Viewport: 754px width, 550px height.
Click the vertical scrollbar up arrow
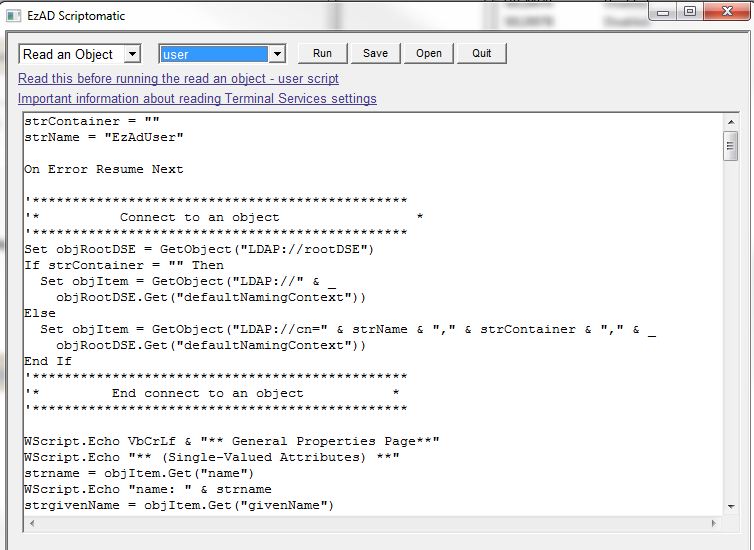click(731, 122)
